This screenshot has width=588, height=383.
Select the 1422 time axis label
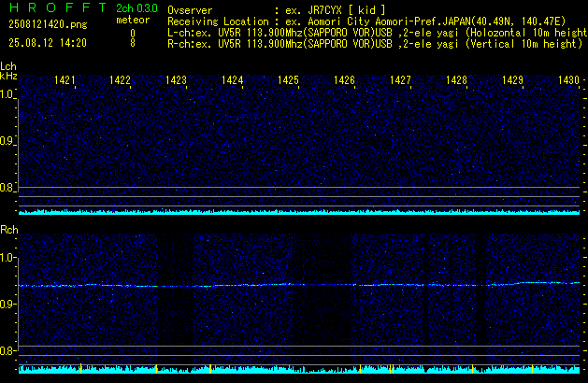(x=120, y=80)
